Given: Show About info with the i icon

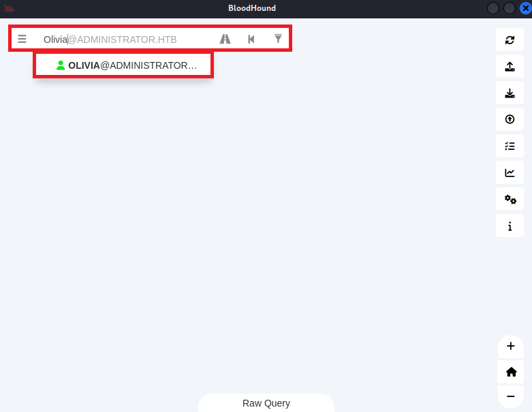Looking at the screenshot, I should pyautogui.click(x=510, y=226).
